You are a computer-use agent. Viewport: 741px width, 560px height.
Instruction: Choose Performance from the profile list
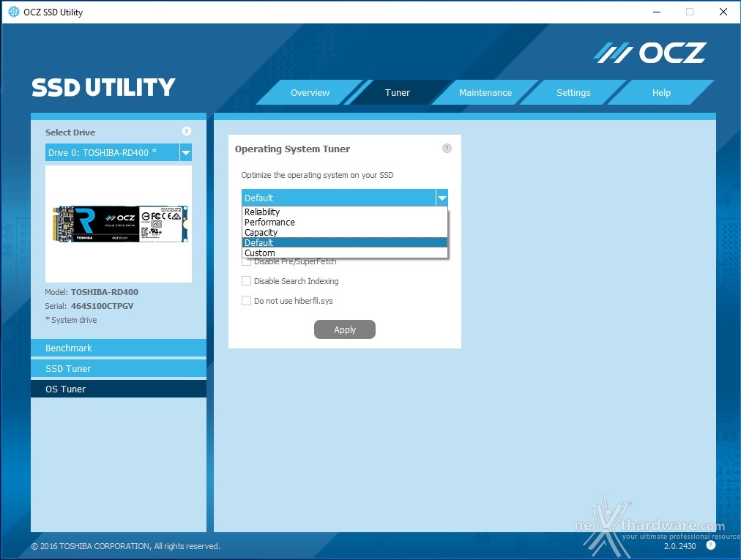345,222
